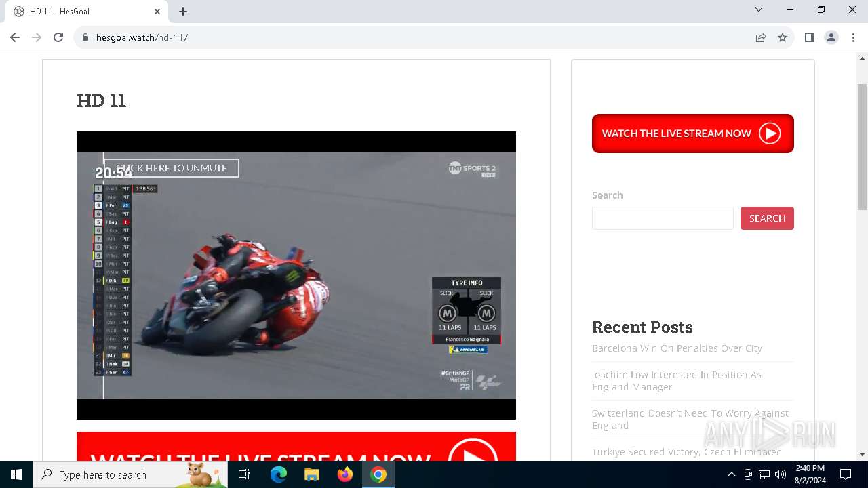
Task: Open Joachim Low England Manager post
Action: click(677, 381)
